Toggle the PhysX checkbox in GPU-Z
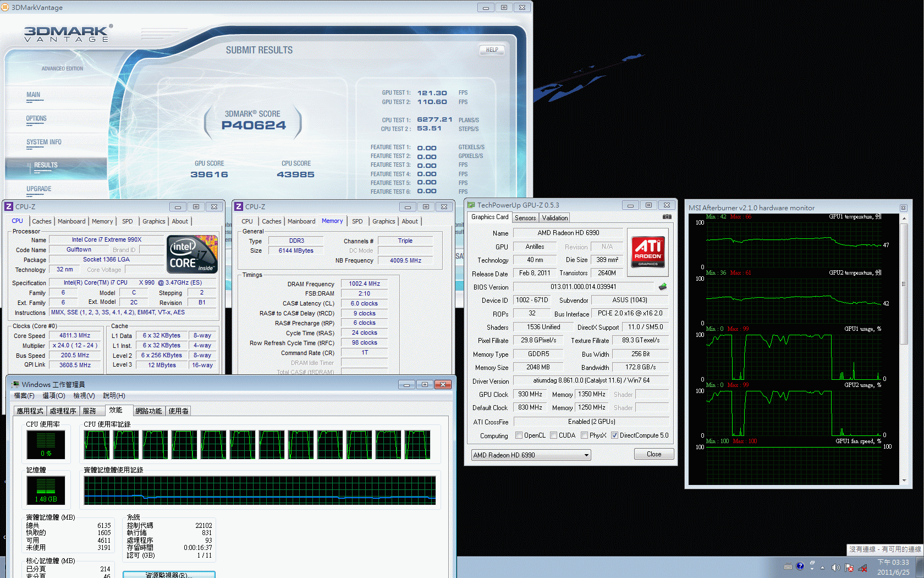This screenshot has height=578, width=924. coord(585,435)
